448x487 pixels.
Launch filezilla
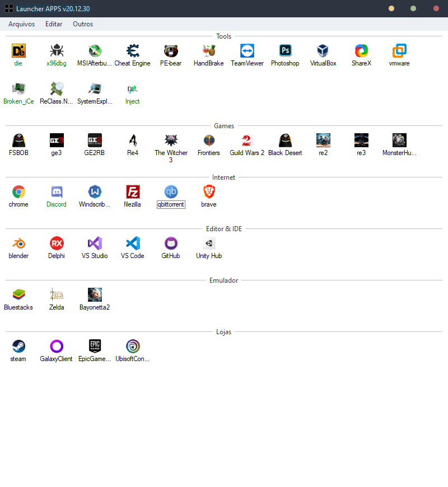pyautogui.click(x=133, y=191)
